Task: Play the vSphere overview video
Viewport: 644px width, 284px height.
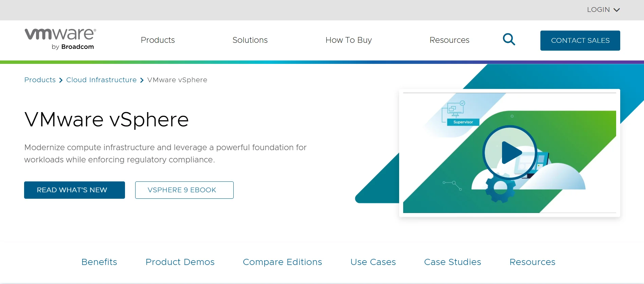Action: 509,153
